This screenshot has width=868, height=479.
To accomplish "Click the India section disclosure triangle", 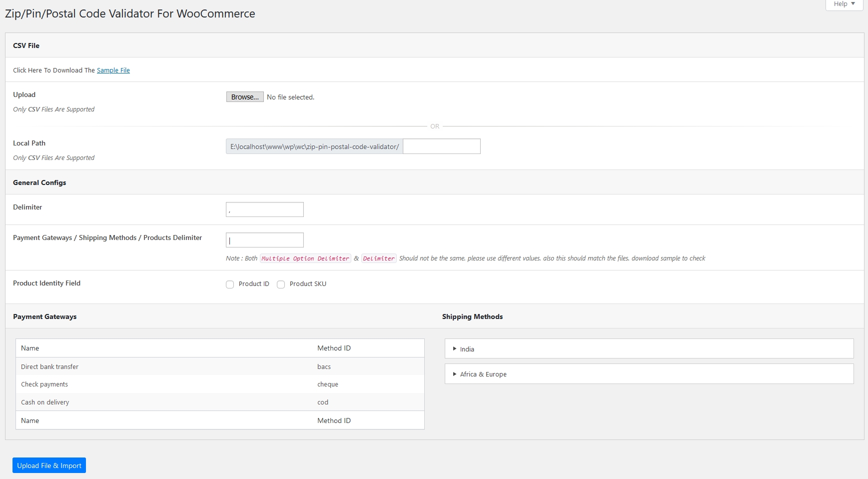I will (x=455, y=348).
